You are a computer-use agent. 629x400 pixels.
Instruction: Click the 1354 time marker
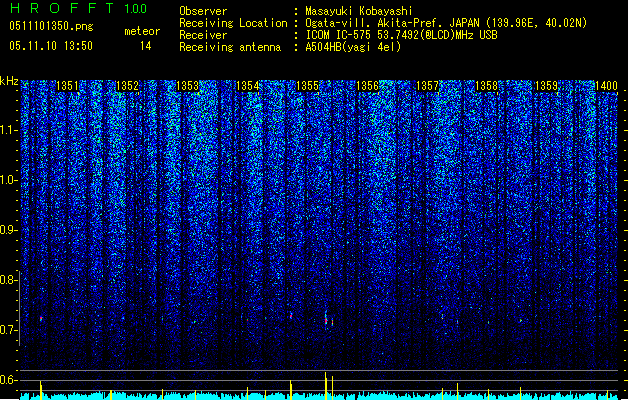[x=248, y=86]
